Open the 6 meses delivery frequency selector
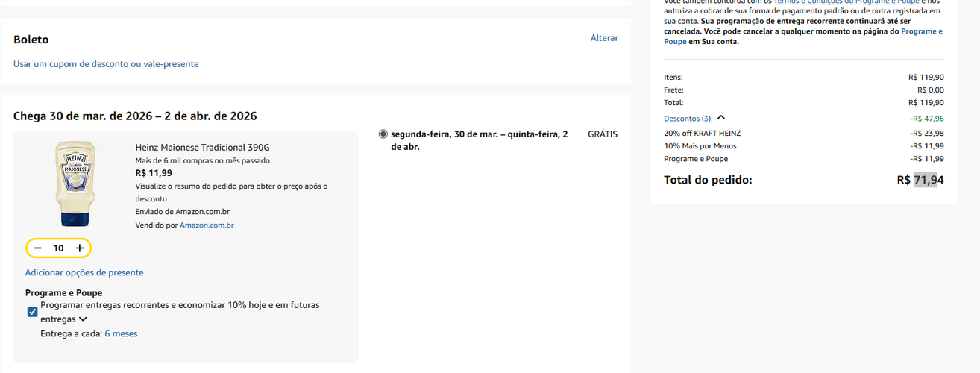 (x=121, y=333)
